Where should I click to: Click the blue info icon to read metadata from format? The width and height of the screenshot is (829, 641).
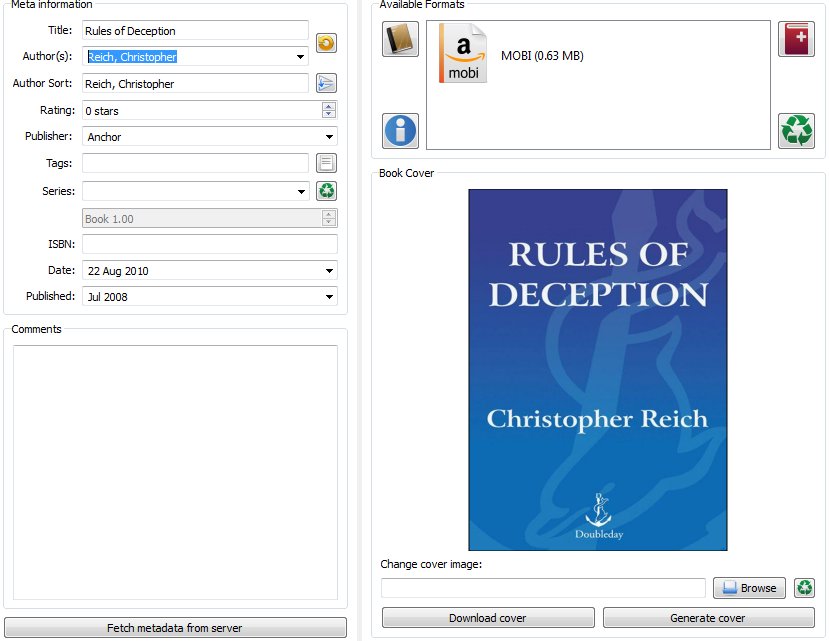pyautogui.click(x=400, y=131)
